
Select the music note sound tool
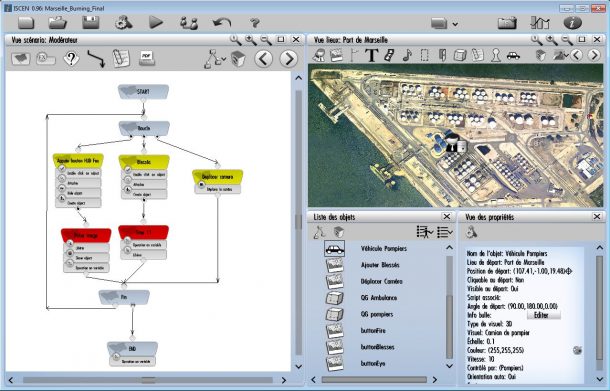click(407, 55)
